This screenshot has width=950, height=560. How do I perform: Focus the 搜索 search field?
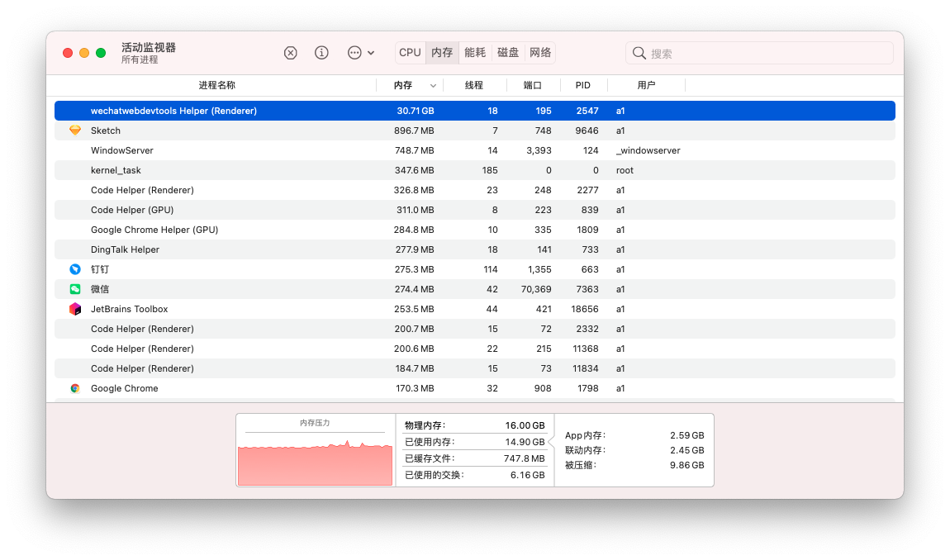(x=760, y=54)
